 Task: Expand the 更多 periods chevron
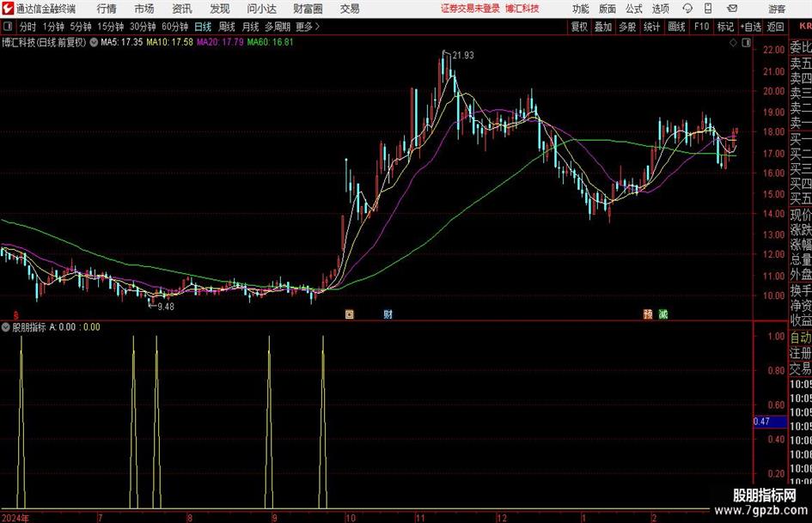pos(308,27)
